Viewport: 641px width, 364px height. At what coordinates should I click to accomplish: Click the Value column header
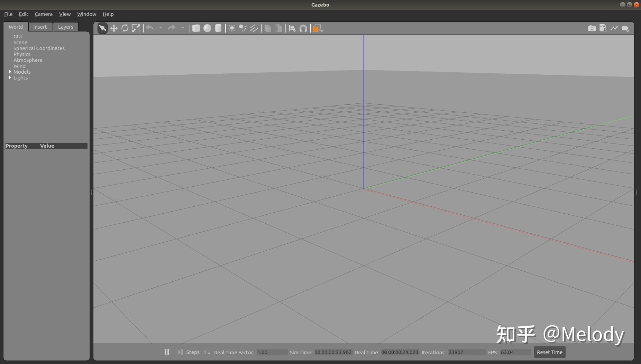click(x=47, y=146)
